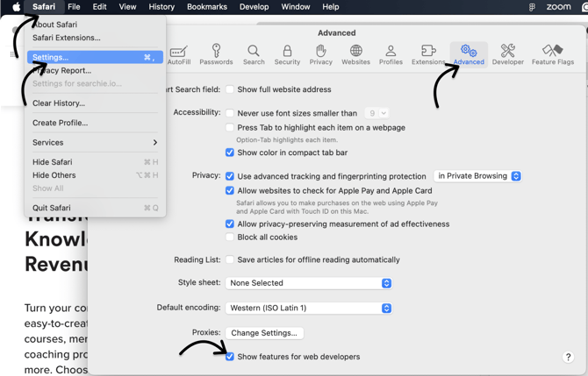588x376 pixels.
Task: Choose Settings... from Safari menu
Action: tap(95, 57)
